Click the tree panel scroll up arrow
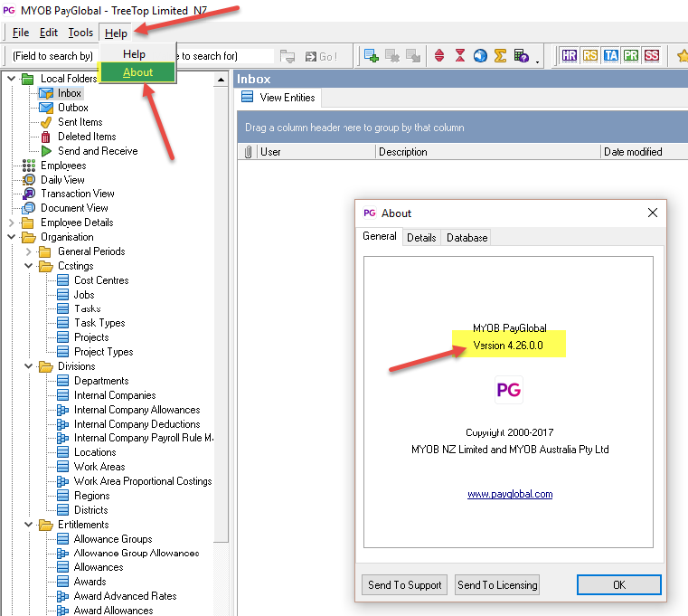 click(x=221, y=80)
